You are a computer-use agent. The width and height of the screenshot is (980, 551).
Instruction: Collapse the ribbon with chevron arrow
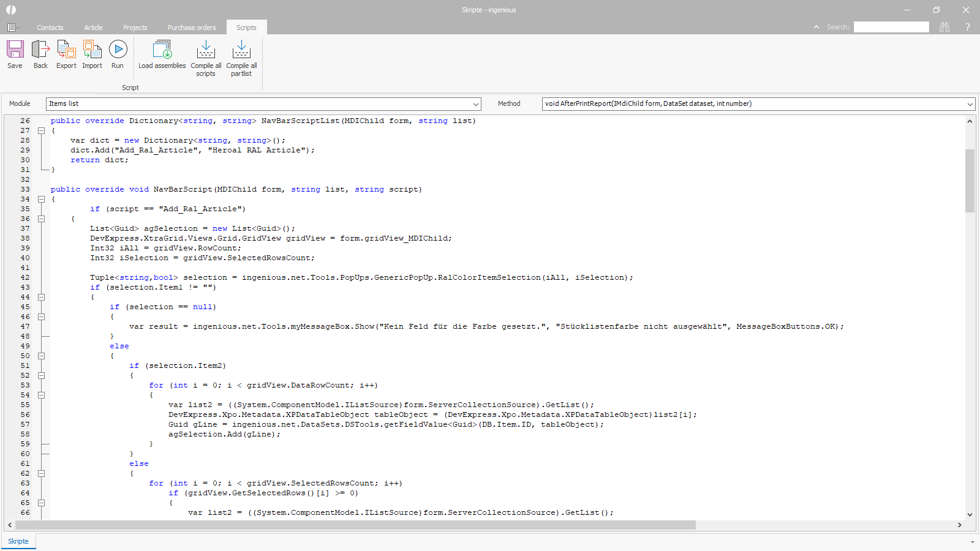tap(816, 27)
